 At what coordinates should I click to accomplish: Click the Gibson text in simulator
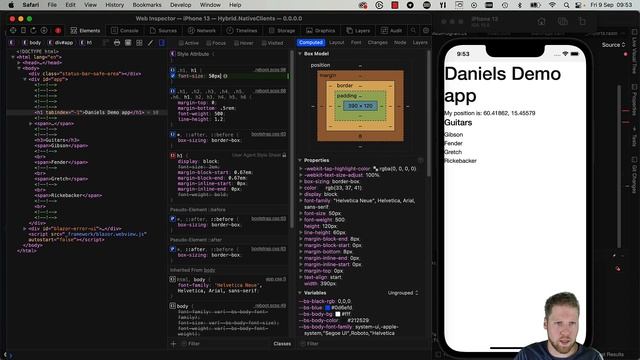[453, 134]
